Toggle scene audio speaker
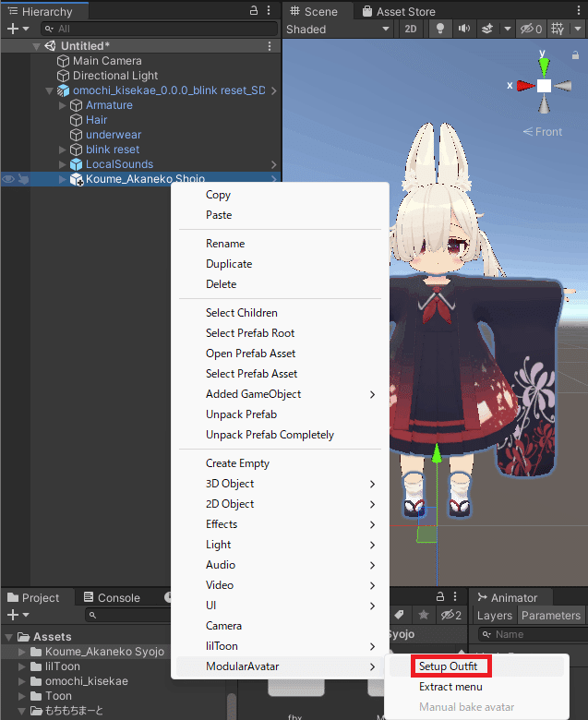Screen dimensions: 588x720 [464, 29]
